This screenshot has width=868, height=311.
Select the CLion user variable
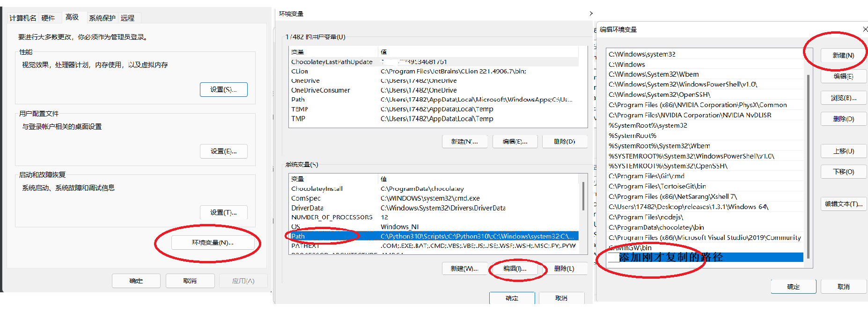(x=434, y=71)
